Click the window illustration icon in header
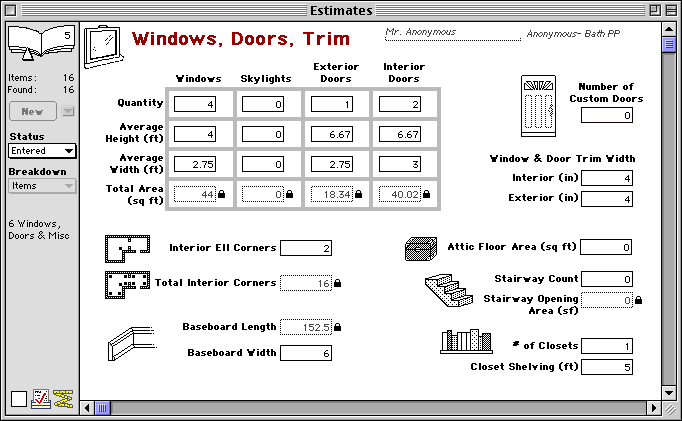Image resolution: width=682 pixels, height=421 pixels. tap(100, 46)
